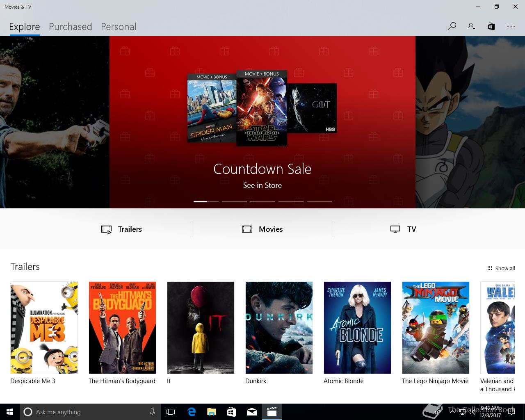Click Show all for Trailers
525x420 pixels.
[x=501, y=268]
